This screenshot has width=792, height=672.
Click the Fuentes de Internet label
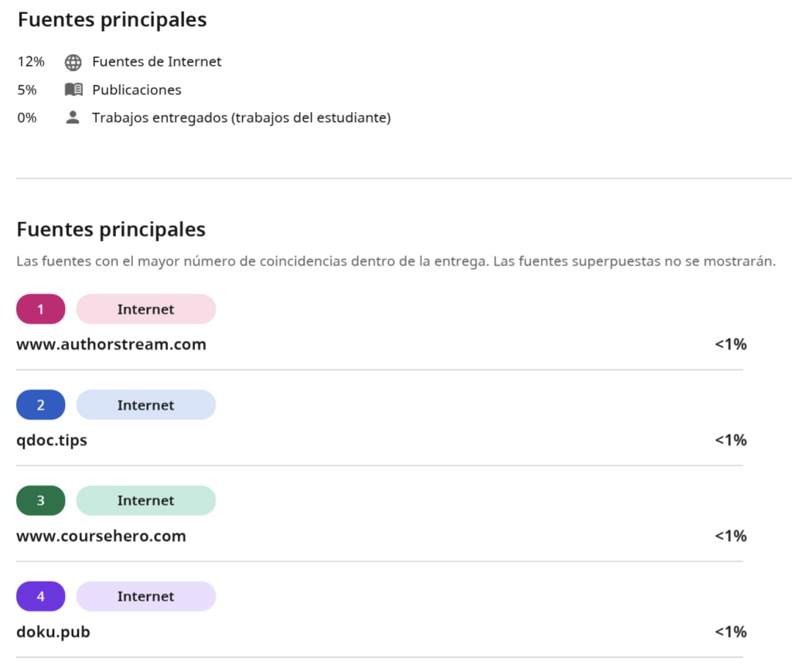point(156,62)
